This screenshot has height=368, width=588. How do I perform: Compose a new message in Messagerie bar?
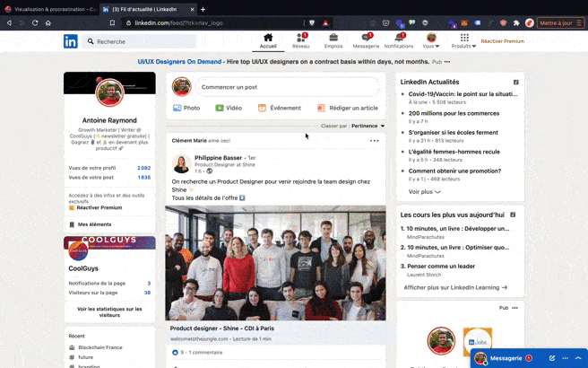(x=552, y=358)
